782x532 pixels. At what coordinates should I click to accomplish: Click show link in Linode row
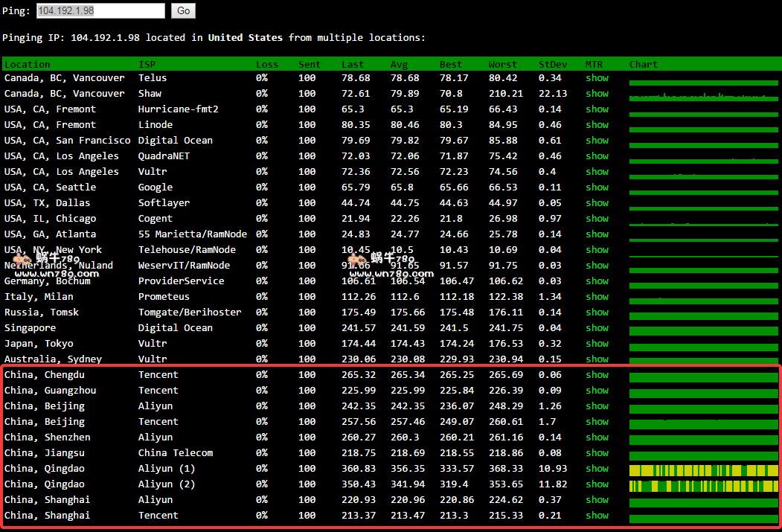coord(597,125)
